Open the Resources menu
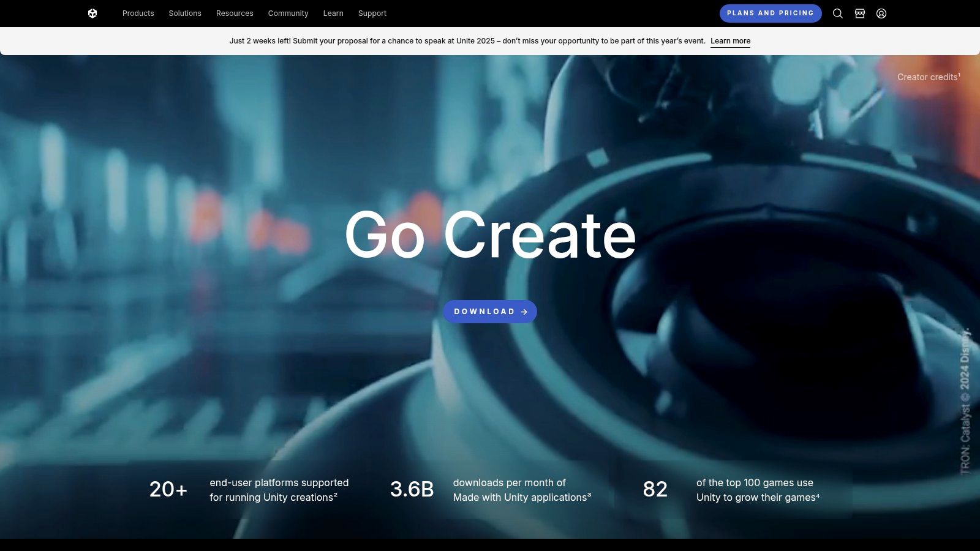The image size is (980, 551). tap(235, 13)
